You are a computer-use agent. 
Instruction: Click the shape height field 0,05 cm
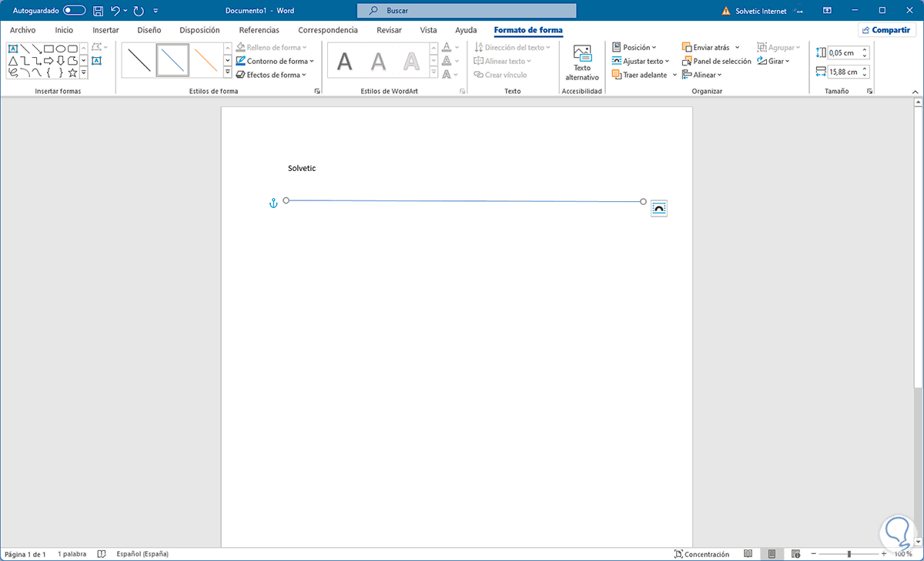pyautogui.click(x=844, y=53)
